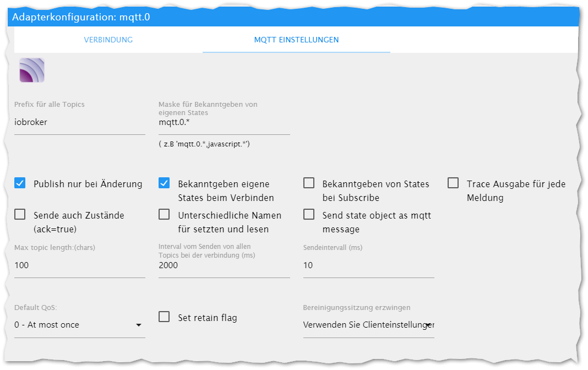Click the Max topic length input
The image size is (588, 370).
(x=79, y=265)
